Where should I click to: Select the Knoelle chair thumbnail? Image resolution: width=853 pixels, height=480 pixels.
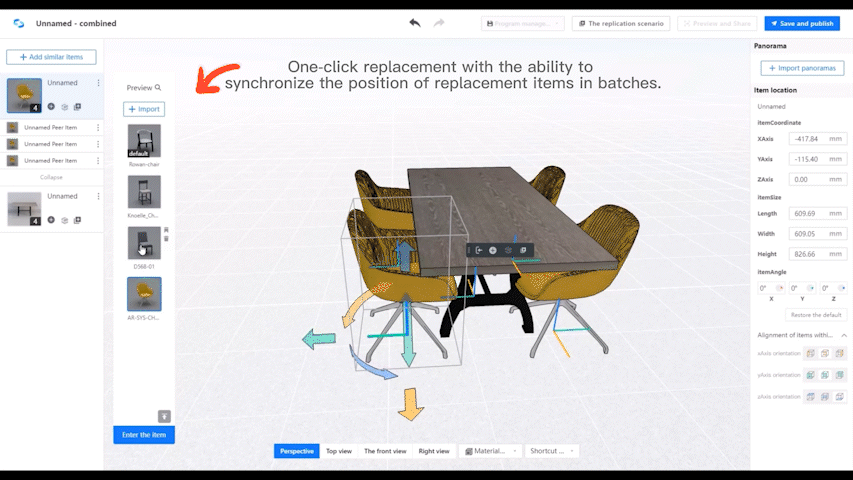[144, 191]
